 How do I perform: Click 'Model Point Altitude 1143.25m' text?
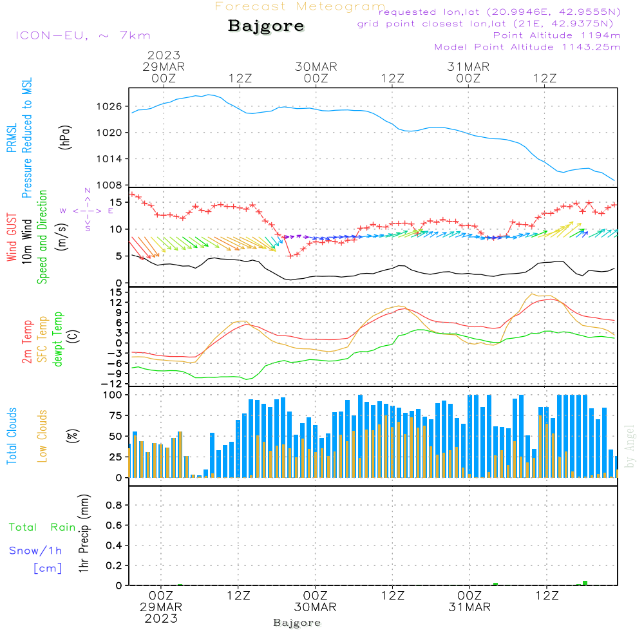[x=527, y=47]
